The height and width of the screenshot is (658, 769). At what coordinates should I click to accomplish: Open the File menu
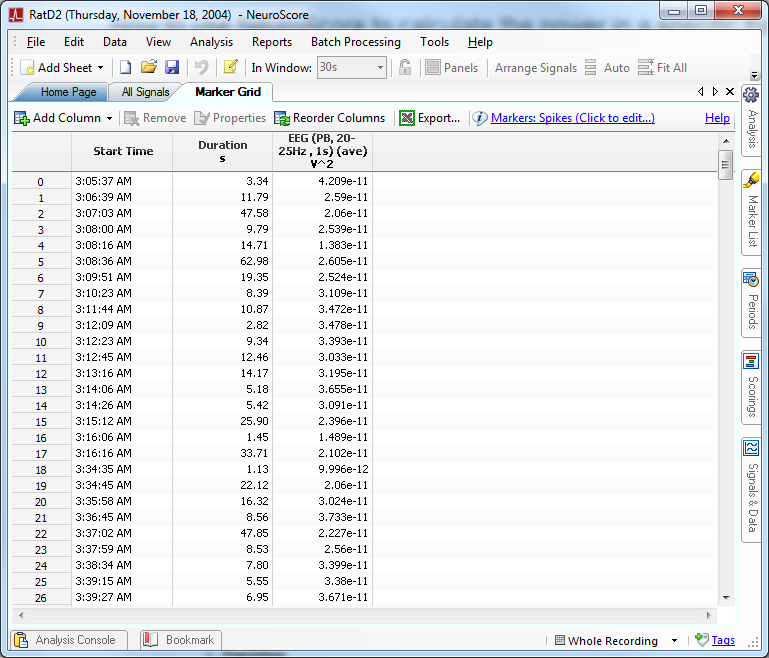point(36,42)
